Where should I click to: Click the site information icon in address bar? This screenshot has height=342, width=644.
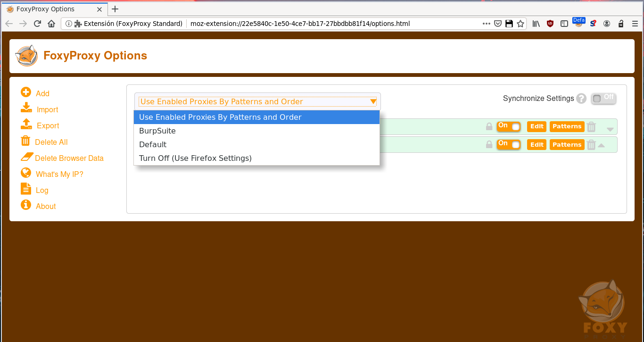pos(69,24)
